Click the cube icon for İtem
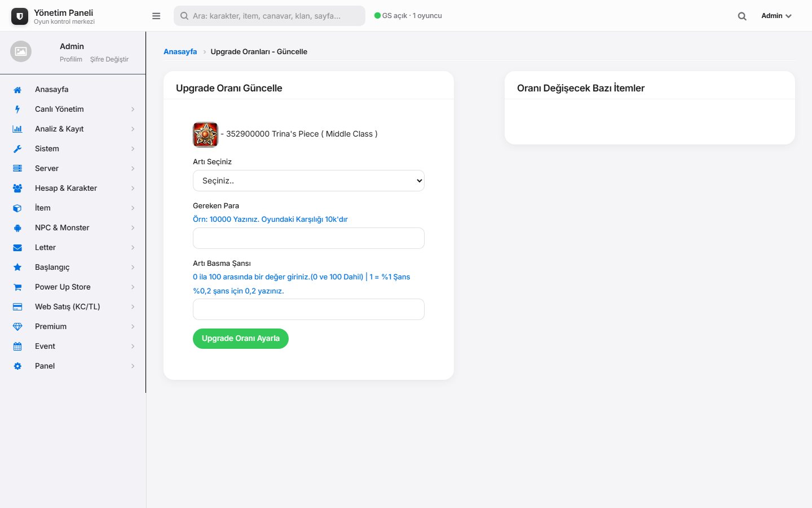This screenshot has width=812, height=508. pyautogui.click(x=17, y=208)
